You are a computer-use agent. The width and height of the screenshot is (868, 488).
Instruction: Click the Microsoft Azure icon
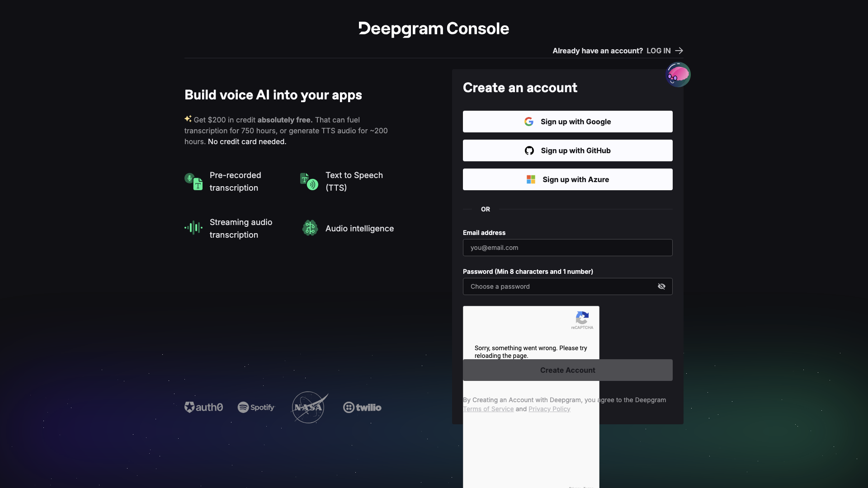click(x=530, y=179)
